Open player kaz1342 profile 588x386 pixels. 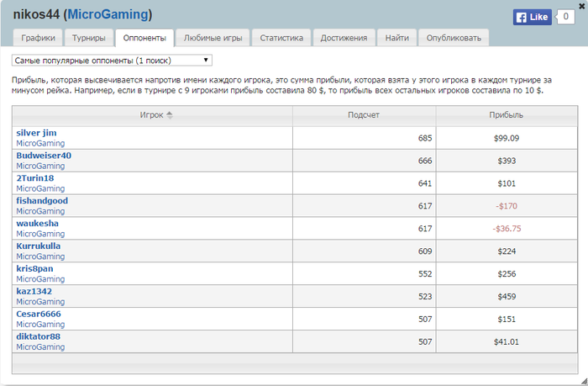click(x=34, y=291)
